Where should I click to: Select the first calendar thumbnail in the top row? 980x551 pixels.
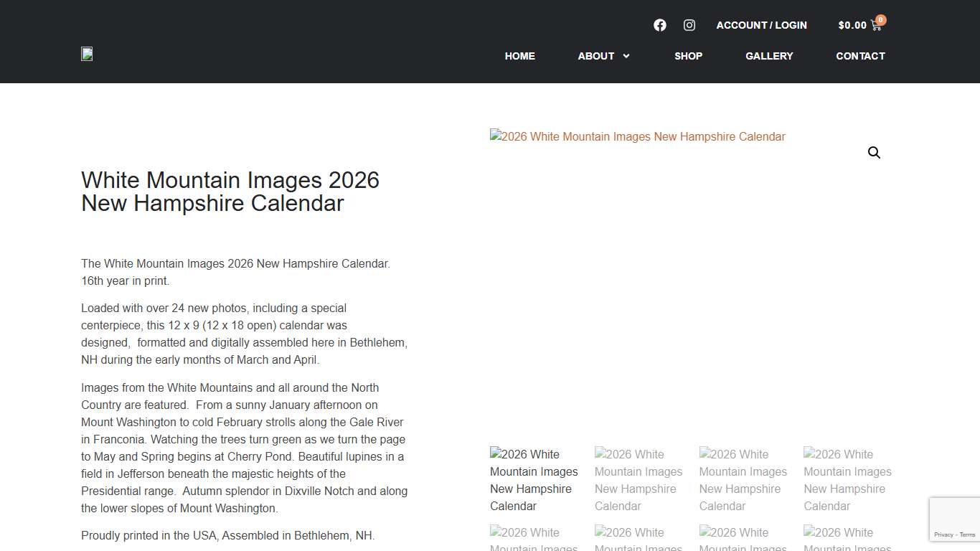(x=534, y=480)
